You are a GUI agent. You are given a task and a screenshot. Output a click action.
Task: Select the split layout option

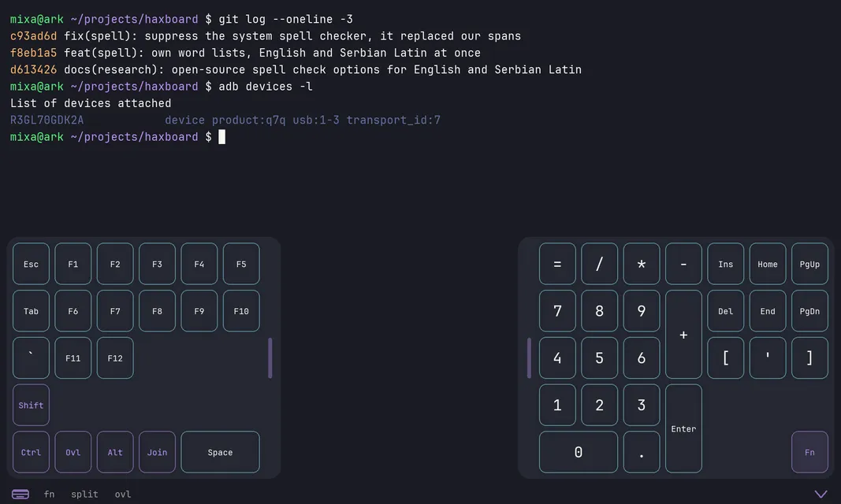(x=85, y=494)
